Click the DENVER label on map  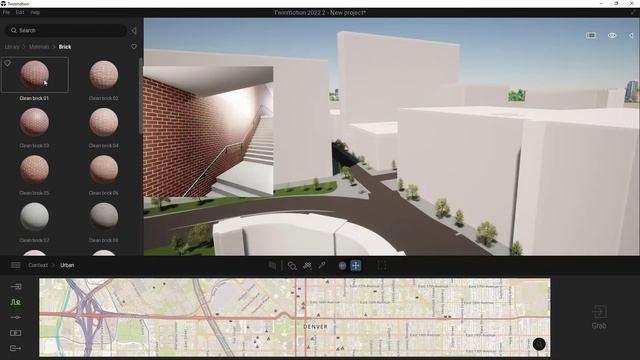click(x=316, y=327)
